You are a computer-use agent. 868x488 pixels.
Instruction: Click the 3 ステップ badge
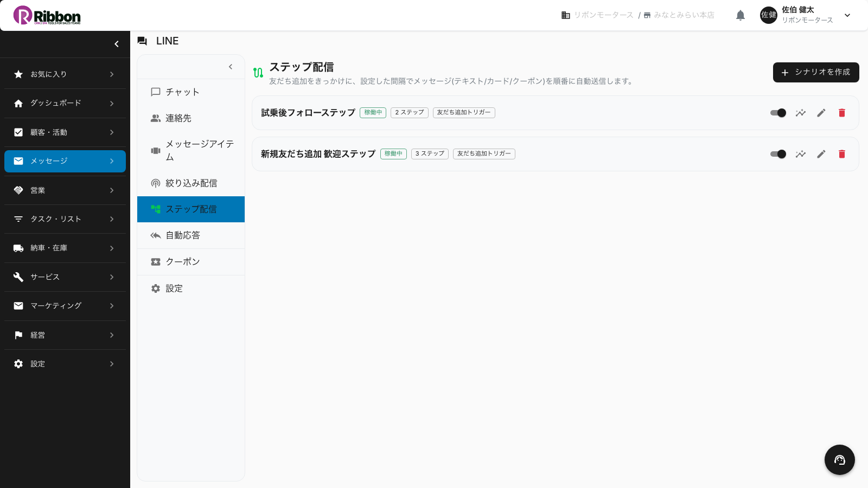click(x=430, y=154)
